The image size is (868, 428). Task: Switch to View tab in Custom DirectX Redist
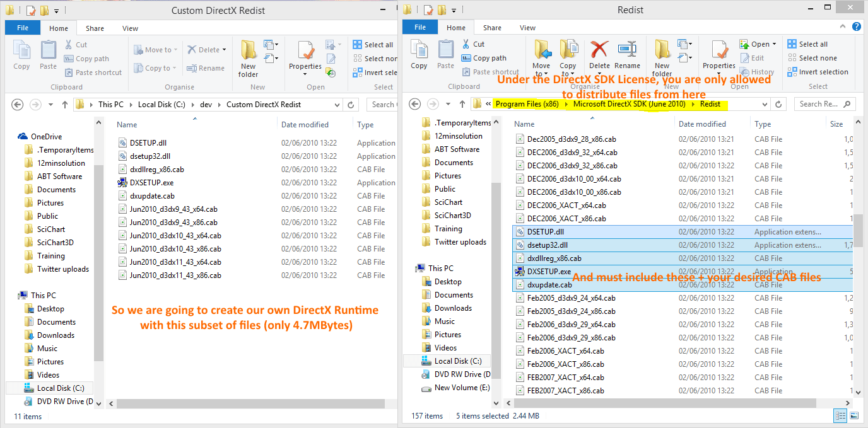[x=131, y=28]
